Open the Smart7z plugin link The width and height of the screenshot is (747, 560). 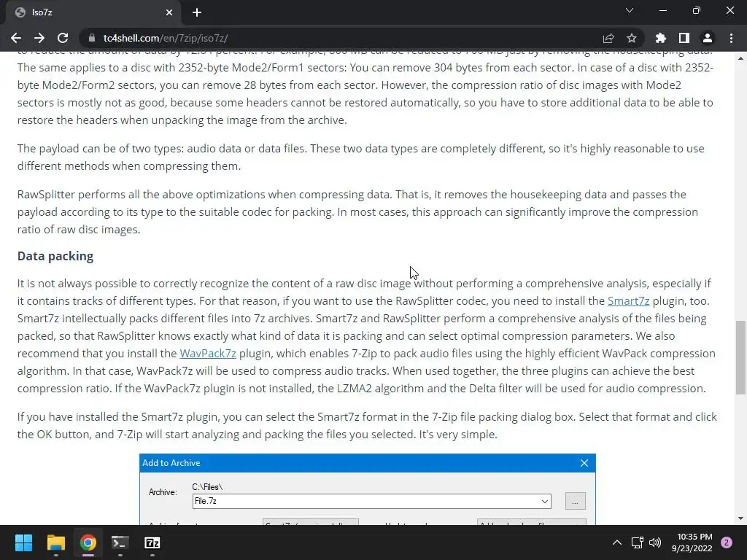pos(628,301)
